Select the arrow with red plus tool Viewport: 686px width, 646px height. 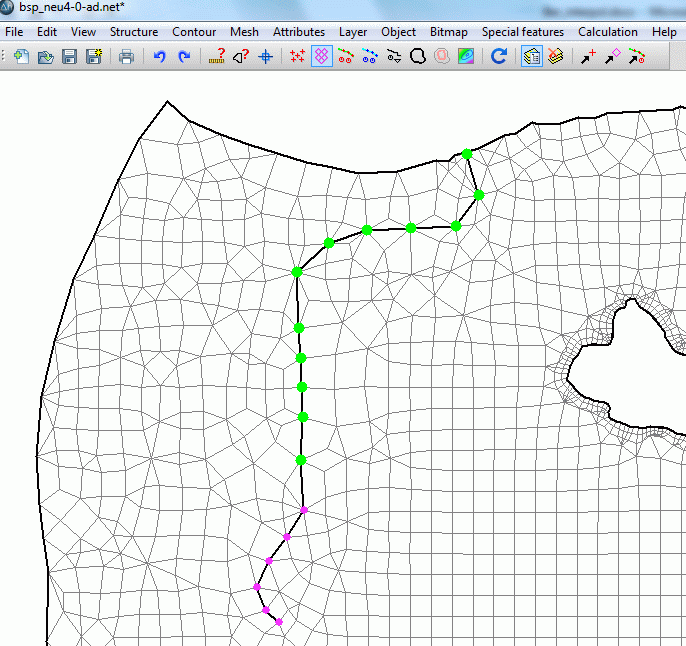(x=588, y=56)
